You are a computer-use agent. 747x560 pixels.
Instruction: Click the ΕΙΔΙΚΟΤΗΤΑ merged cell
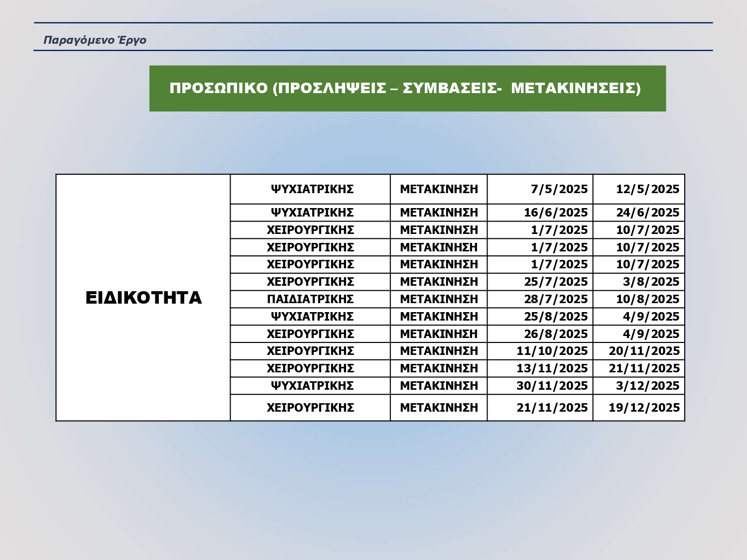[x=143, y=298]
